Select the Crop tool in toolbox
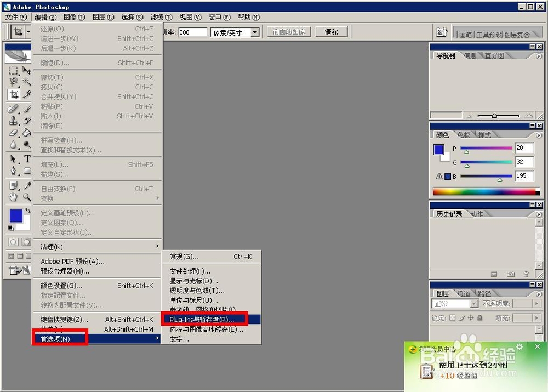Viewport: 548px width, 392px height. (14, 94)
